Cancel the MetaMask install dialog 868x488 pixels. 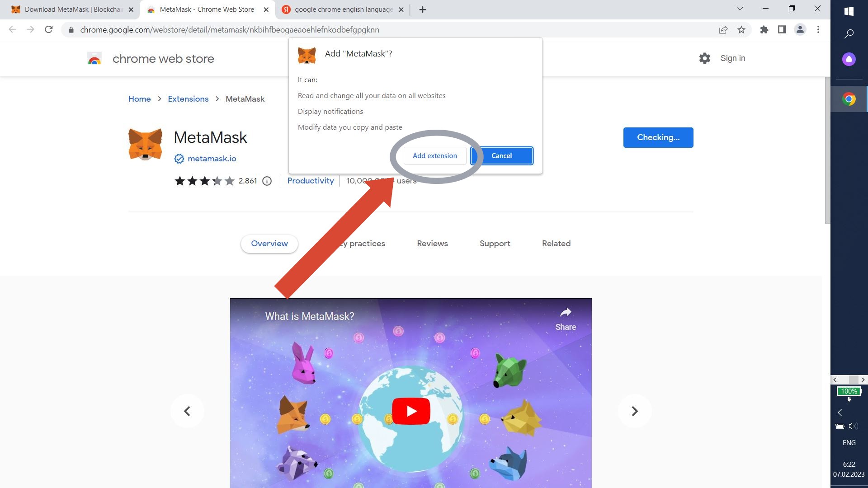pos(501,156)
